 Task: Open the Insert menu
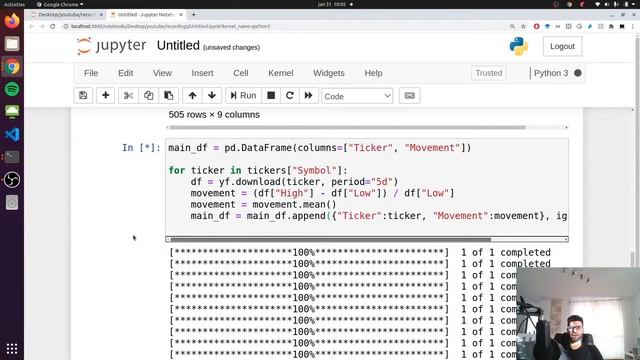(202, 73)
